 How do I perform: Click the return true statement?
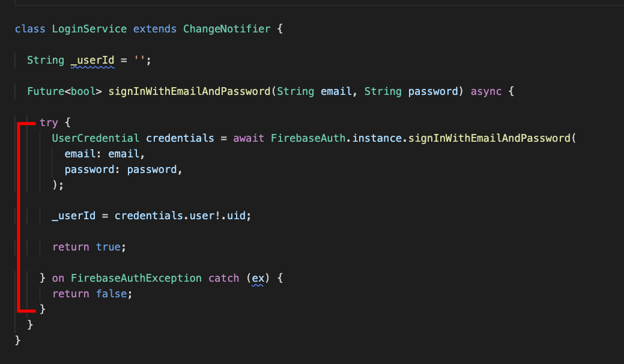click(89, 247)
